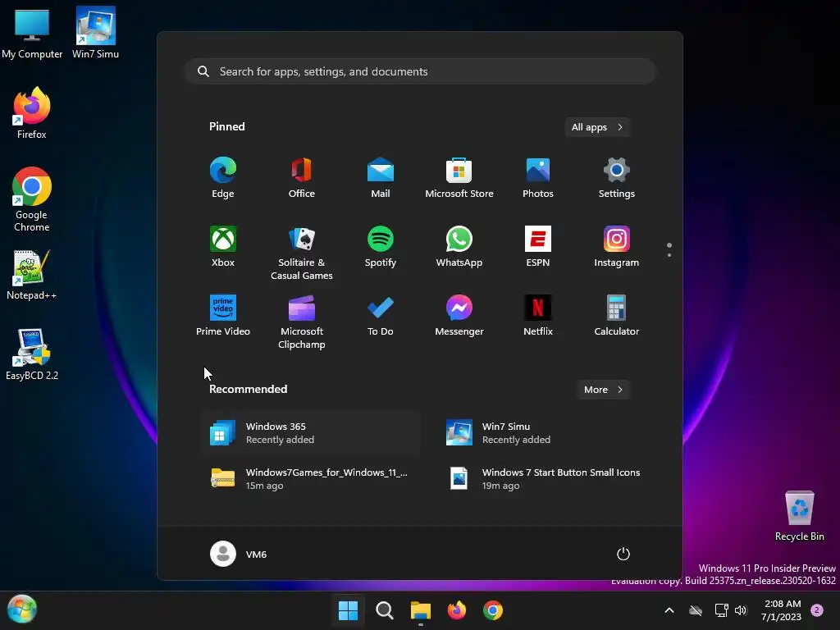Expand hidden system tray icons chevron
This screenshot has height=630, width=840.
point(669,610)
